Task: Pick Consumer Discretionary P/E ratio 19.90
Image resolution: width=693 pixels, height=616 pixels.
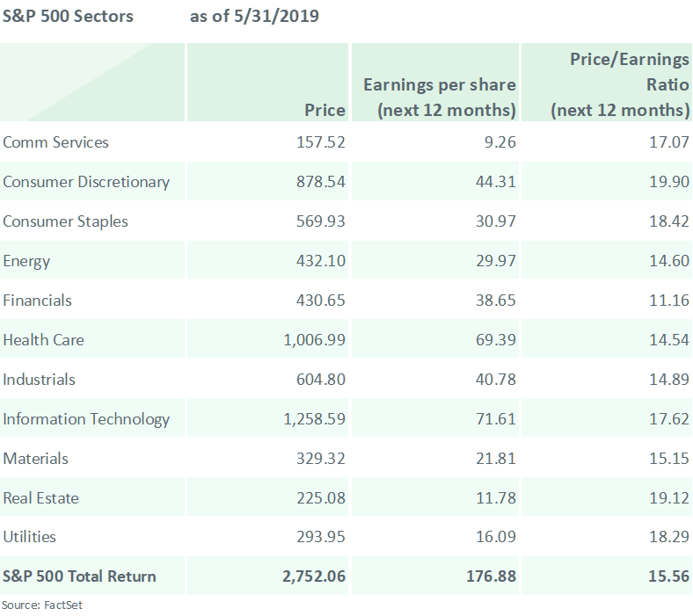Action: click(x=669, y=182)
